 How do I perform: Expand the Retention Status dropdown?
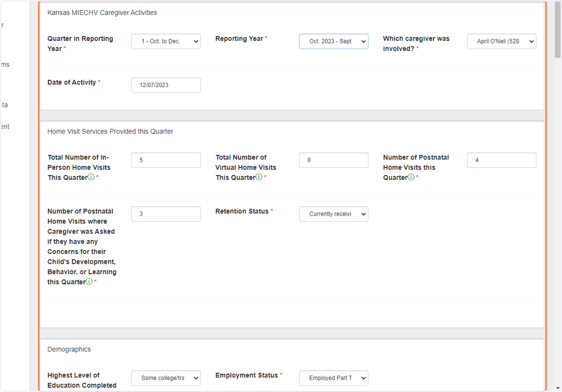tap(334, 214)
